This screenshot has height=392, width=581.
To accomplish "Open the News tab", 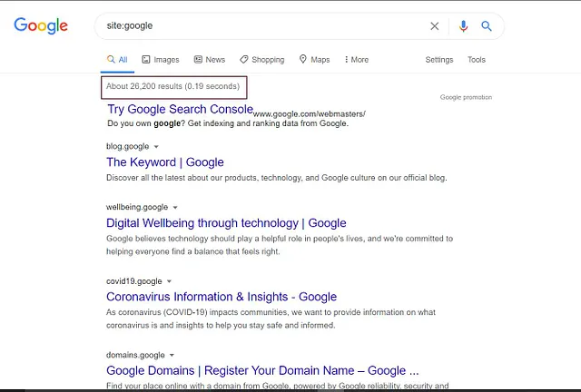I will (210, 60).
